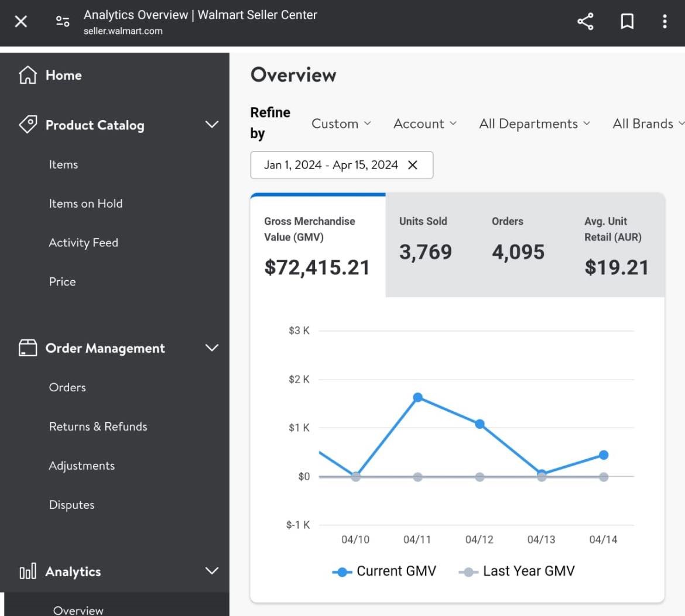Close the browser tab with X icon
The height and width of the screenshot is (616, 685).
[21, 22]
